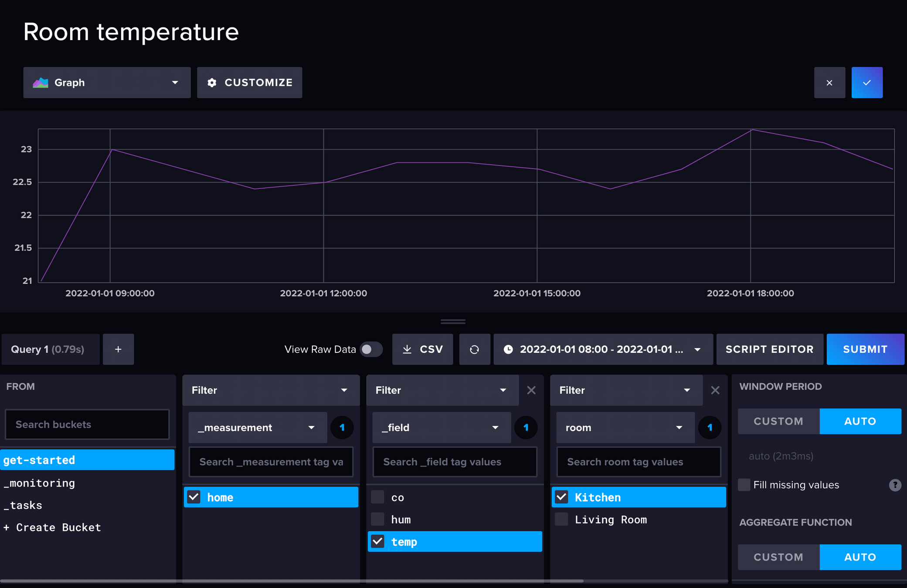Add a new query with plus icon
Viewport: 907px width, 588px height.
pos(118,349)
